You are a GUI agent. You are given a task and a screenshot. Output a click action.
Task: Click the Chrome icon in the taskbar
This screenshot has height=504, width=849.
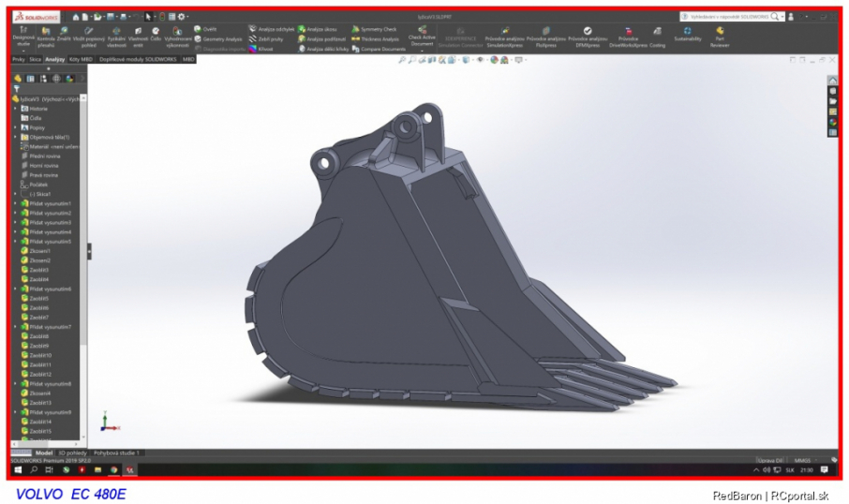[113, 470]
